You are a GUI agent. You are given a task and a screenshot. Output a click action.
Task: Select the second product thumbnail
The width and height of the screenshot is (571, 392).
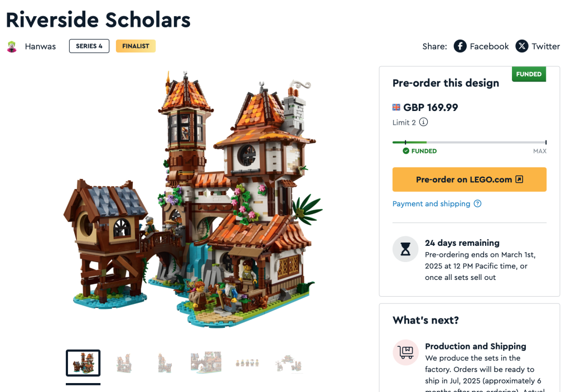[124, 363]
